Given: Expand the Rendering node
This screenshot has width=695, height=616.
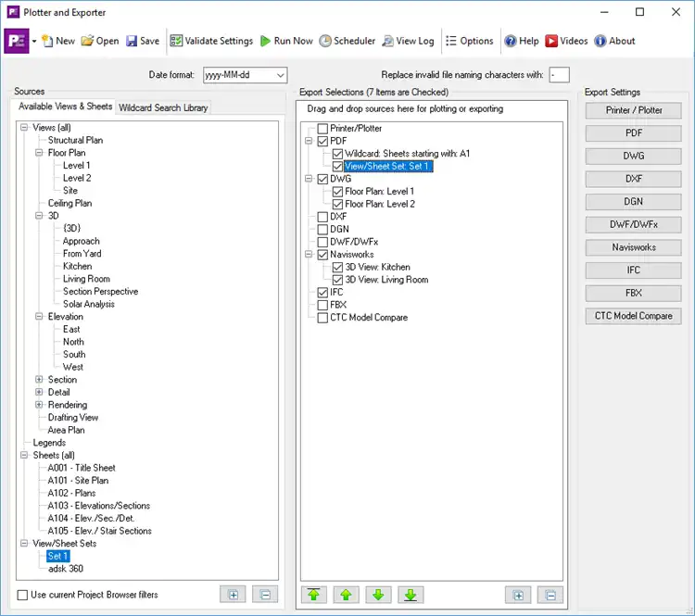Looking at the screenshot, I should 39,405.
